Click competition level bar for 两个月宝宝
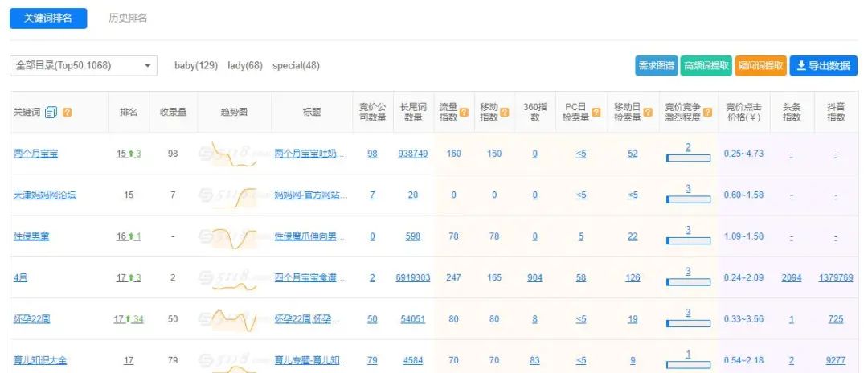Image resolution: width=868 pixels, height=373 pixels. 688,158
